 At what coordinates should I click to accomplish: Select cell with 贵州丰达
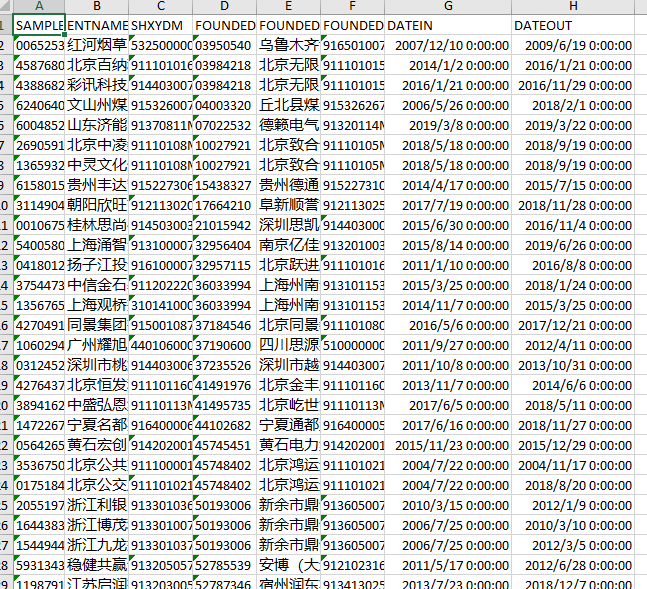(x=97, y=185)
